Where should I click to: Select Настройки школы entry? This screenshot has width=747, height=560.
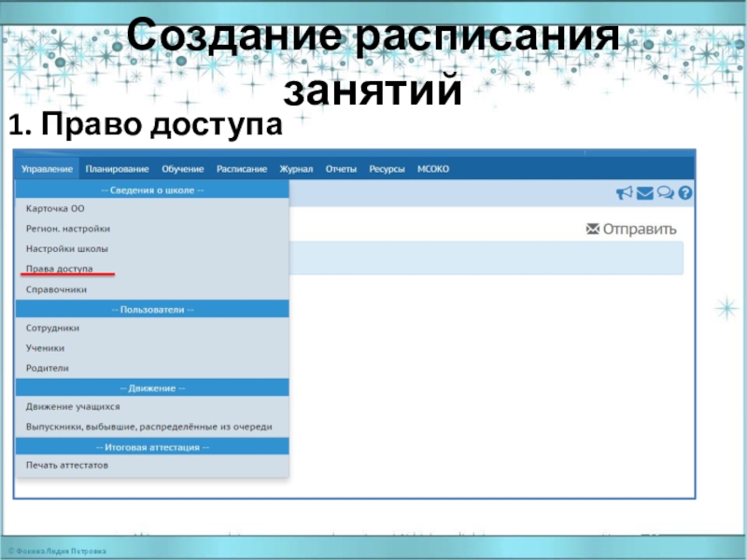pos(66,249)
